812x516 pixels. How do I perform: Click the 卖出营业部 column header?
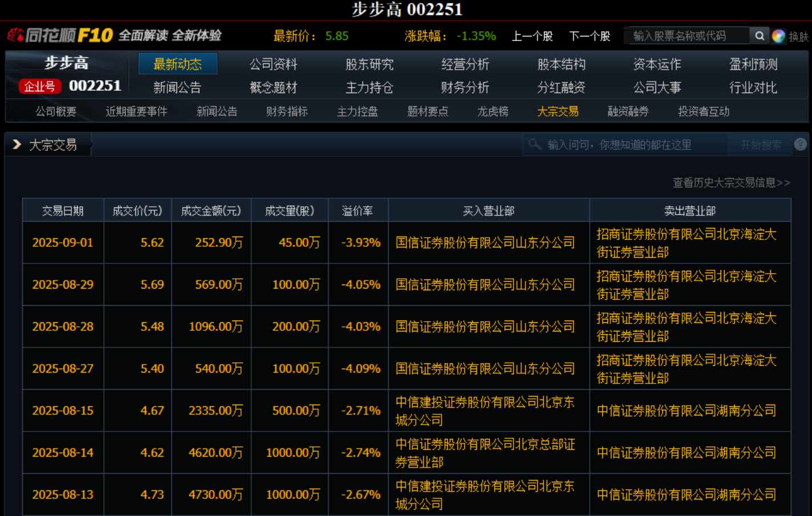point(690,211)
